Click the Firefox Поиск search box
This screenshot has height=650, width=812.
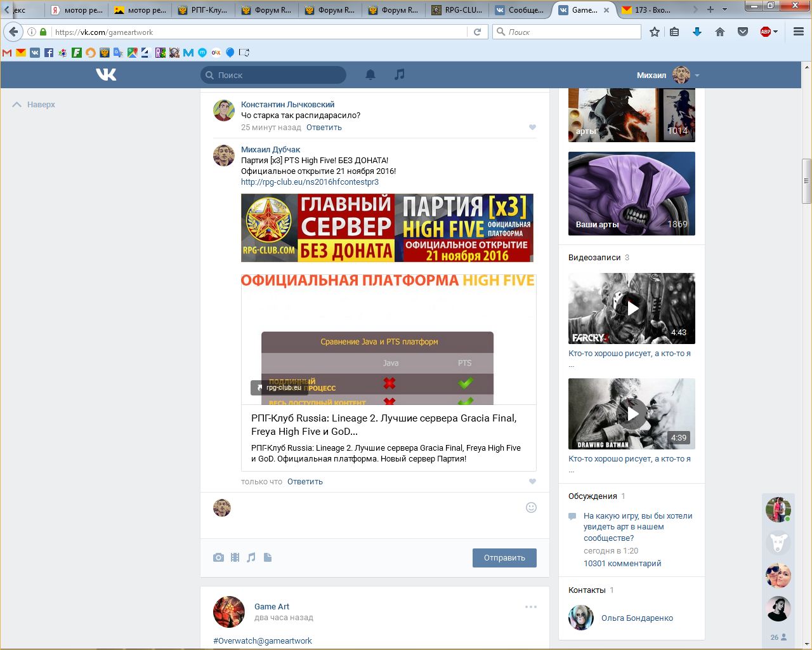pyautogui.click(x=567, y=32)
